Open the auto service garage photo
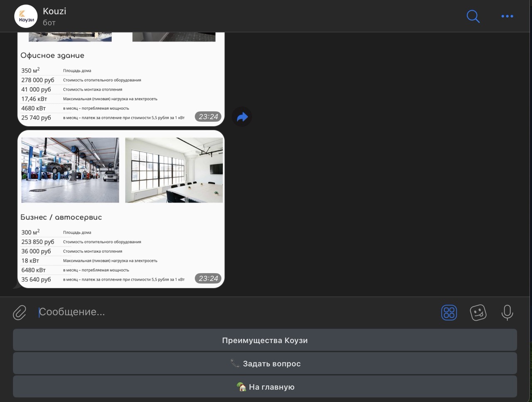Screen dimensions: 532x402 pos(70,170)
